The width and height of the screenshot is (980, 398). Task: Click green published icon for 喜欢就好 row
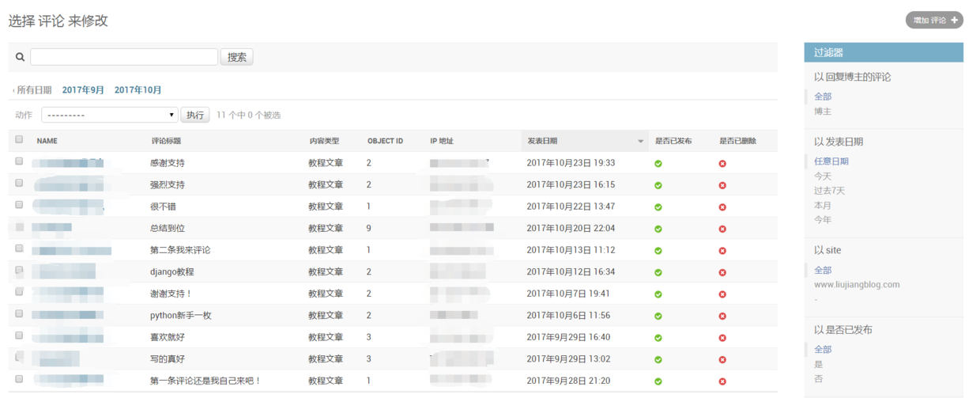tap(658, 338)
